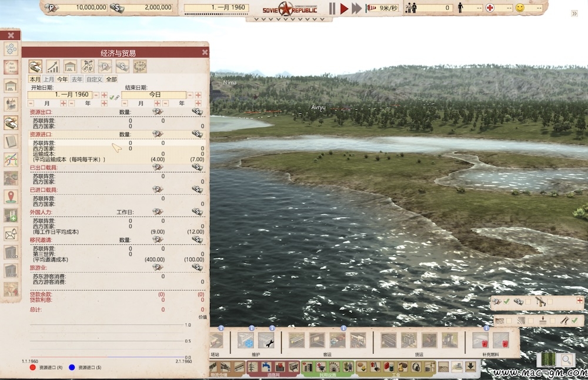Increase start date day with plus button
Image resolution: width=588 pixels, height=380 pixels.
(104, 95)
